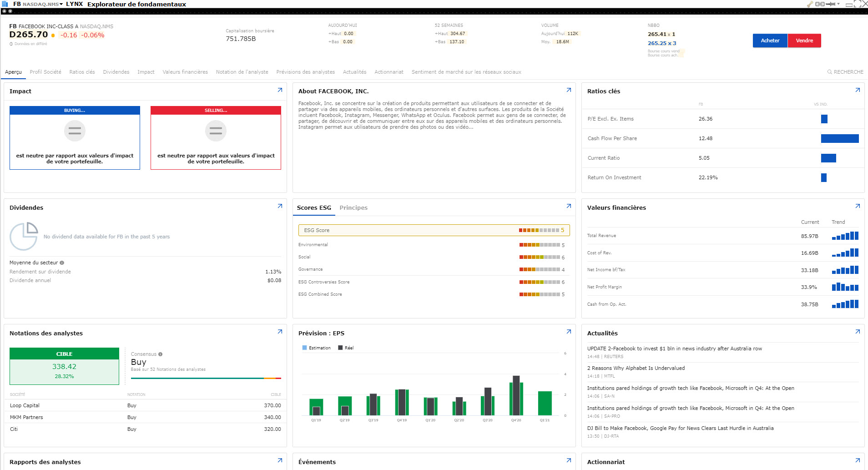This screenshot has height=470, width=868.
Task: Click the Vendre button
Action: 804,40
